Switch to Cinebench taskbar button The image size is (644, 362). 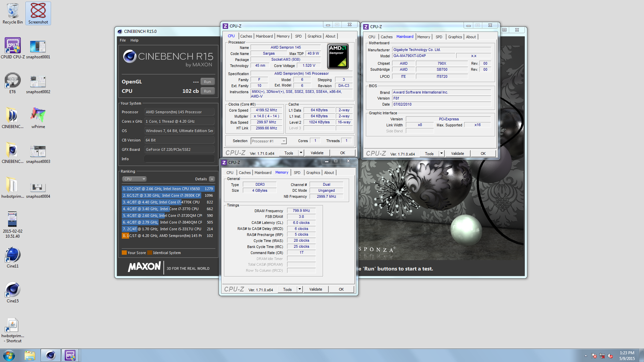(50, 355)
